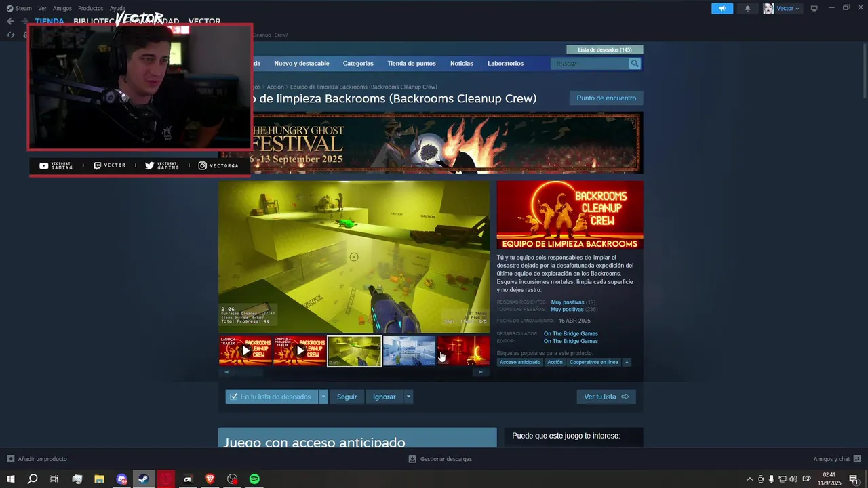Focus the store search field
The image size is (868, 488).
point(590,64)
